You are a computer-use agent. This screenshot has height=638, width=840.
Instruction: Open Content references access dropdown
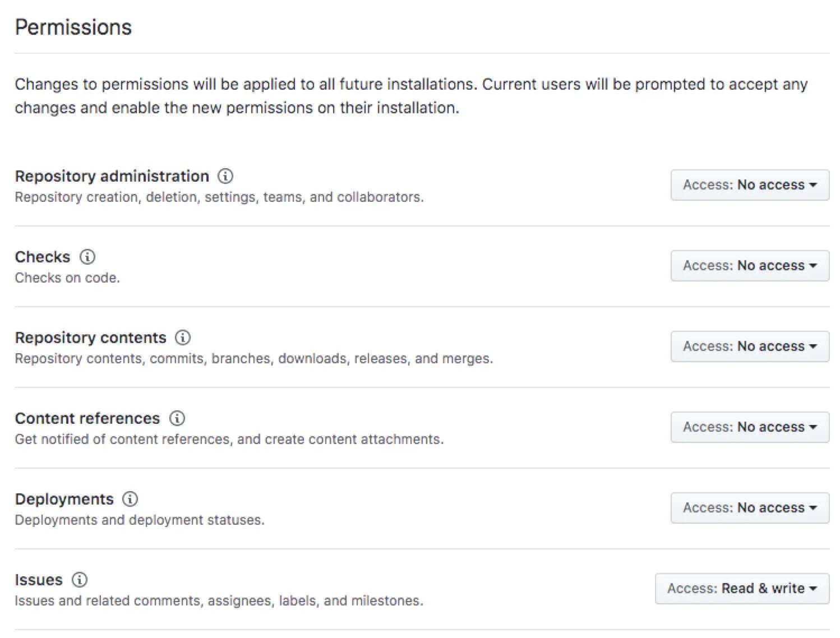point(749,427)
